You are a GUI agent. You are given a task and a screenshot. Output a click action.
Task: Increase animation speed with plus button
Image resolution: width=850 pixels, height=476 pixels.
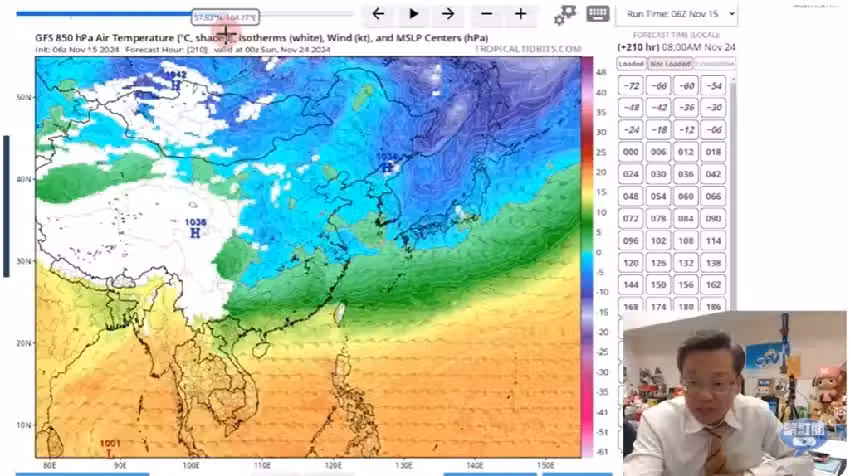tap(521, 14)
